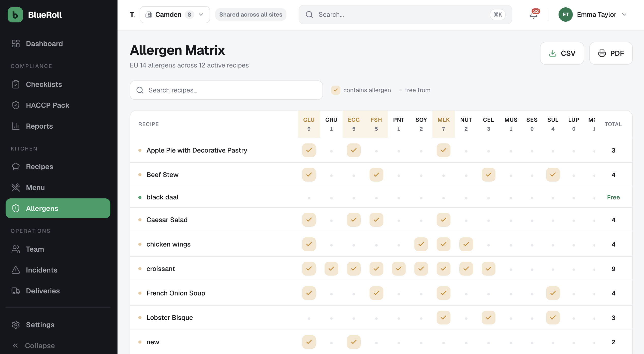This screenshot has height=354, width=644.
Task: Click the Free total for black daal
Action: pos(613,197)
